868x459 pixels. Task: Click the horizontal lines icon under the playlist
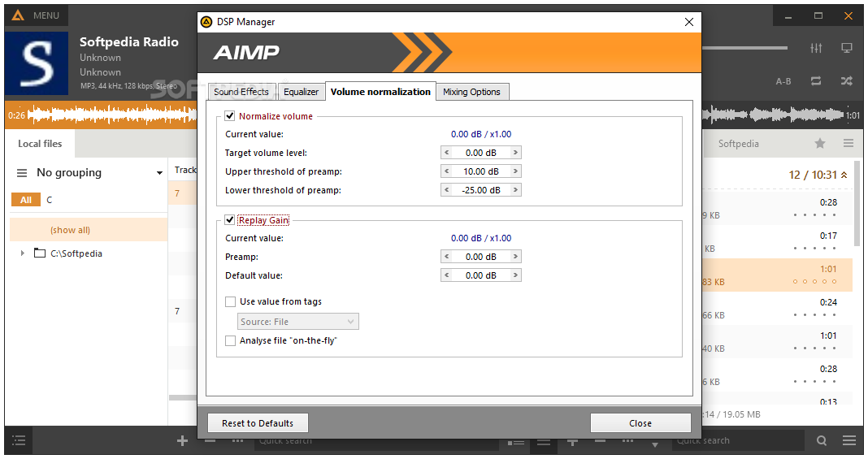pos(544,441)
